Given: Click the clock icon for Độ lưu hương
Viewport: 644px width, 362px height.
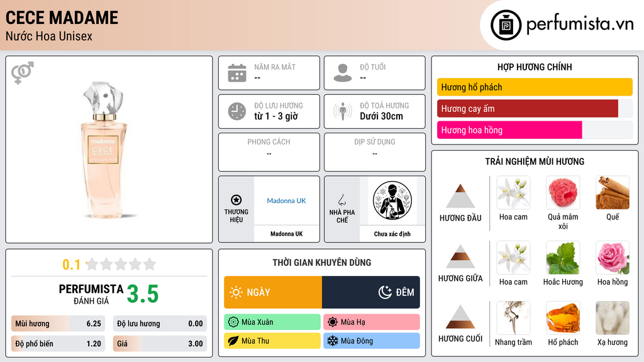Looking at the screenshot, I should tap(237, 111).
